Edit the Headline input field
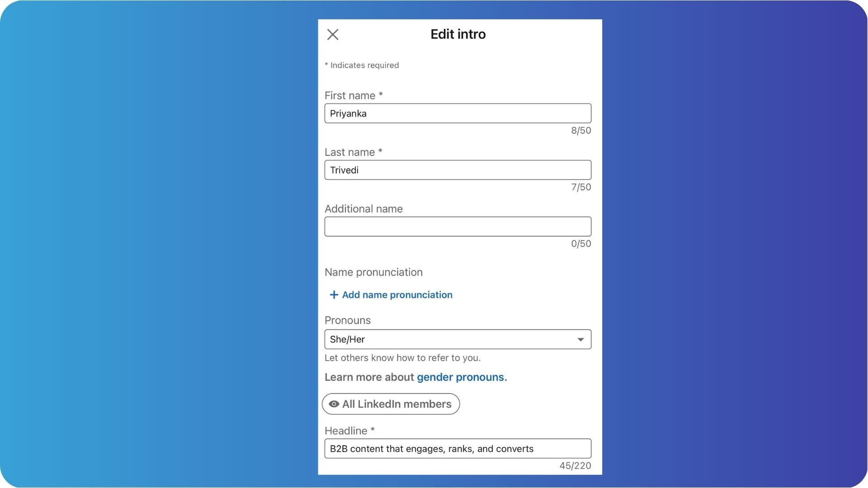 click(x=458, y=449)
